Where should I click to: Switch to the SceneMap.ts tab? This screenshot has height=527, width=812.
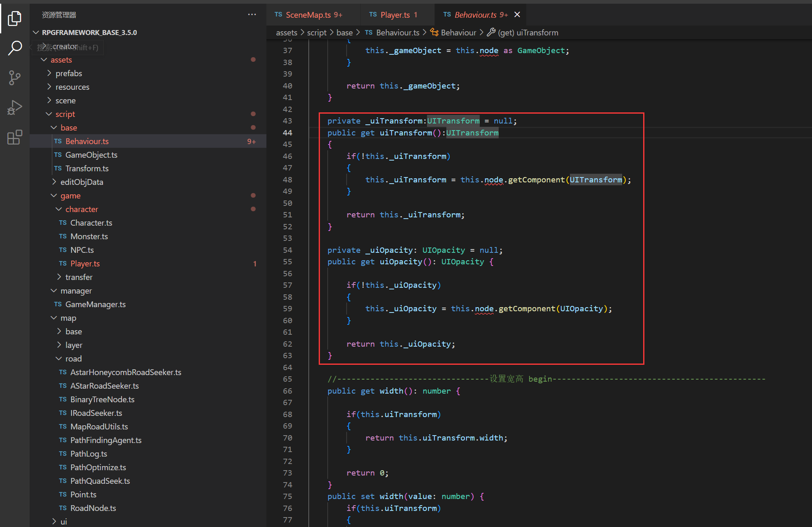(308, 15)
